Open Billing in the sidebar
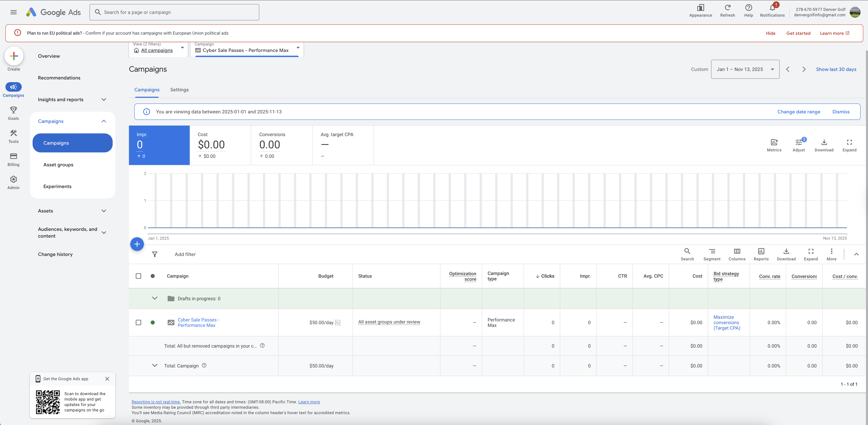868x425 pixels. (x=13, y=159)
